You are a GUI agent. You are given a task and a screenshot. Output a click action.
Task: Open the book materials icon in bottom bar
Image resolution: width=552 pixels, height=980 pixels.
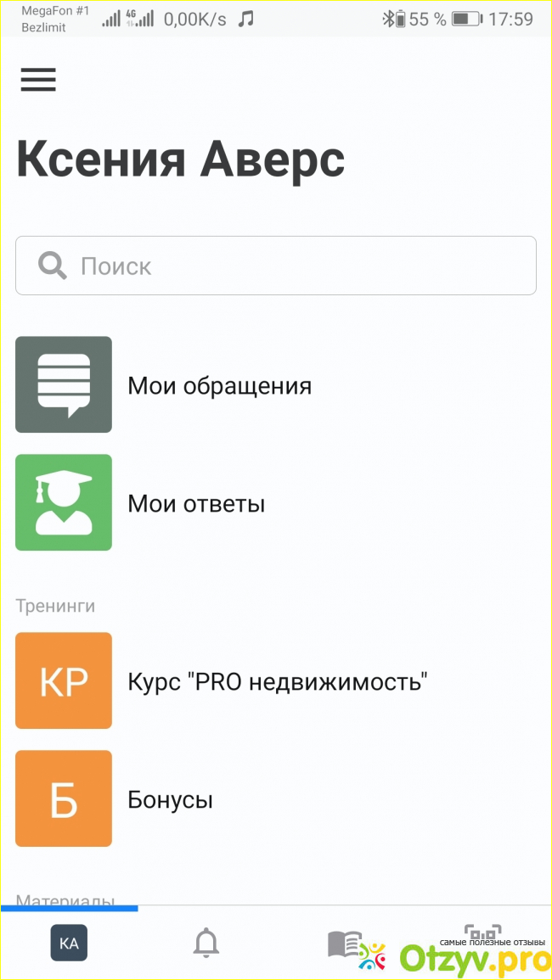pos(345,943)
